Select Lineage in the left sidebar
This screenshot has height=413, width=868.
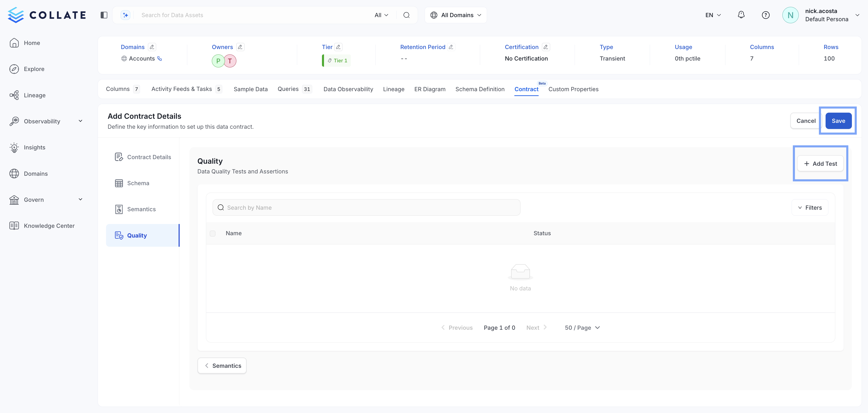coord(34,95)
